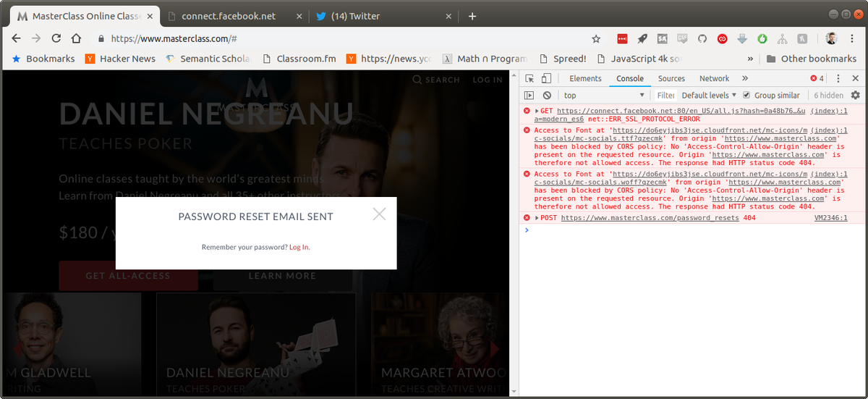Open the browser home page icon
The image size is (868, 399).
[x=76, y=38]
